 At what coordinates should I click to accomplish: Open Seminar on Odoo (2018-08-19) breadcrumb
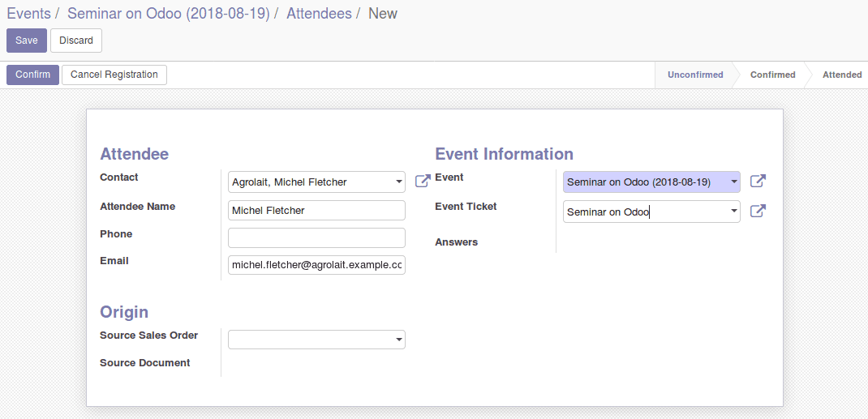[168, 13]
